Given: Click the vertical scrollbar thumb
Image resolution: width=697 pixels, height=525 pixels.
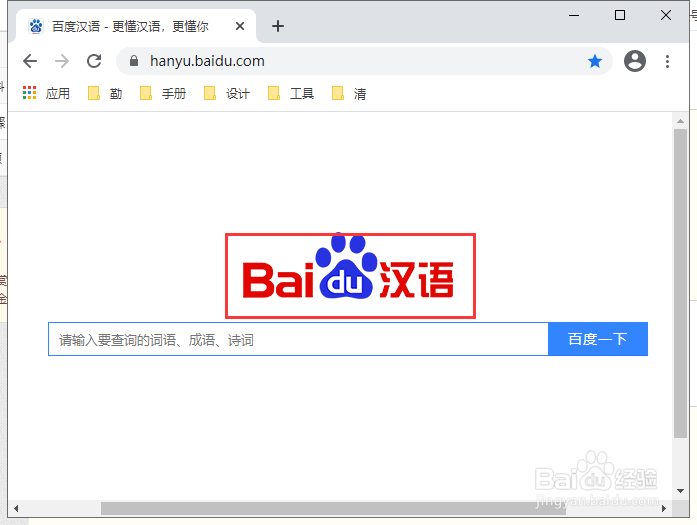Looking at the screenshot, I should pos(680,284).
